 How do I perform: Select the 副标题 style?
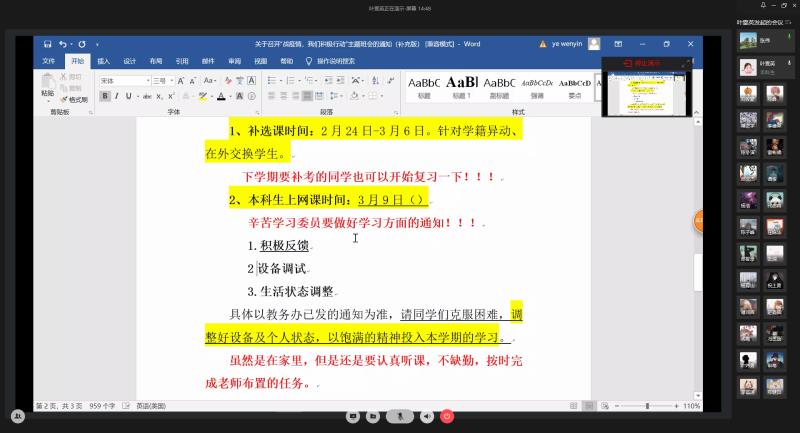coord(499,87)
